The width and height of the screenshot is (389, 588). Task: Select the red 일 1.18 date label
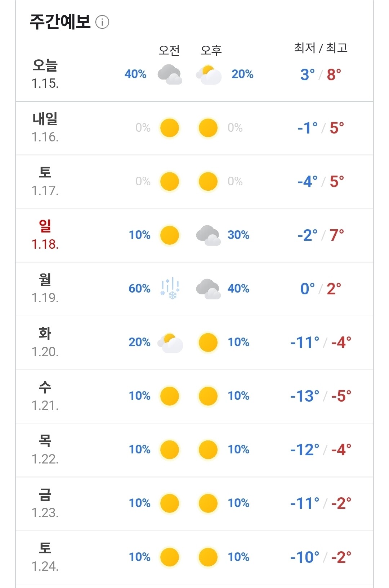click(45, 235)
